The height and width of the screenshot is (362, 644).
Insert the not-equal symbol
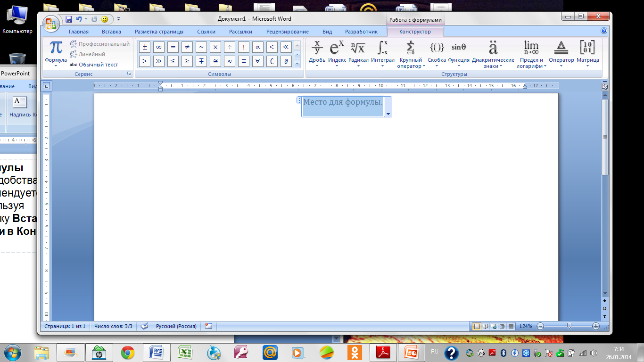[x=187, y=47]
